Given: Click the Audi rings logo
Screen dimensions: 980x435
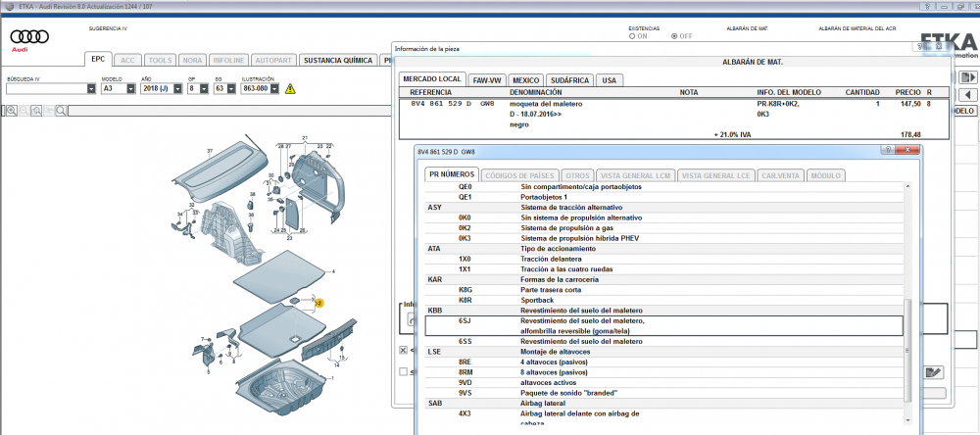Looking at the screenshot, I should [x=29, y=36].
